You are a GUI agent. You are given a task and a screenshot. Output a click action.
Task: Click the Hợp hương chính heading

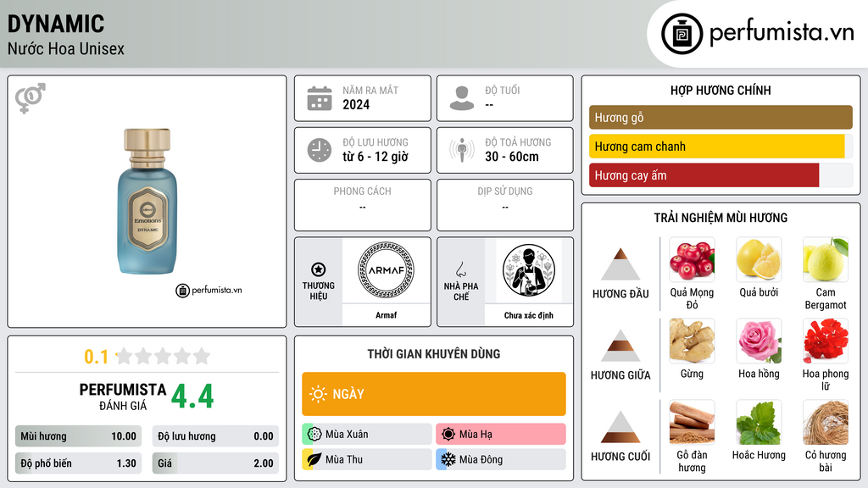point(721,90)
